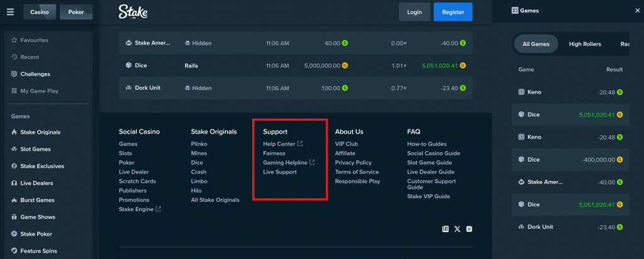Open the news/blog icon in footer

tap(445, 229)
